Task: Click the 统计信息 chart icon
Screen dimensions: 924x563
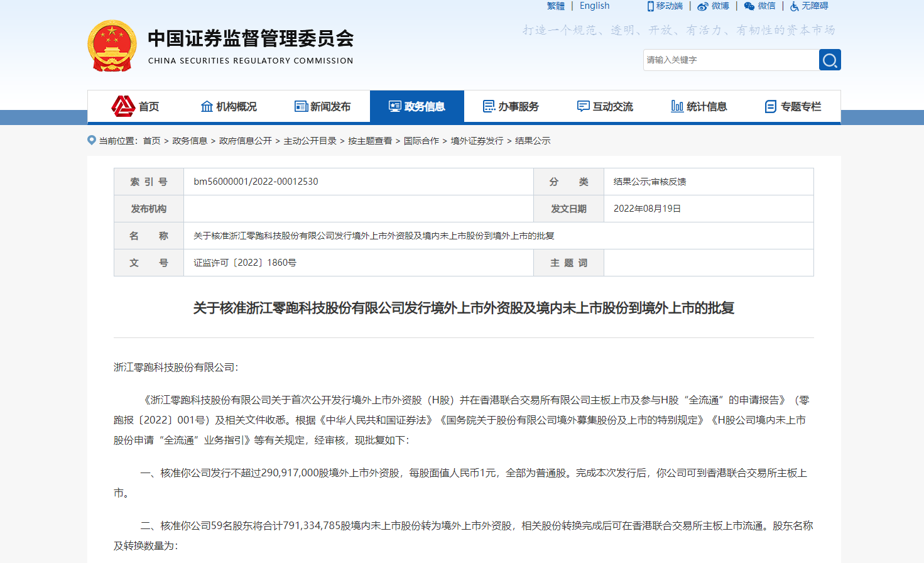Action: 677,106
